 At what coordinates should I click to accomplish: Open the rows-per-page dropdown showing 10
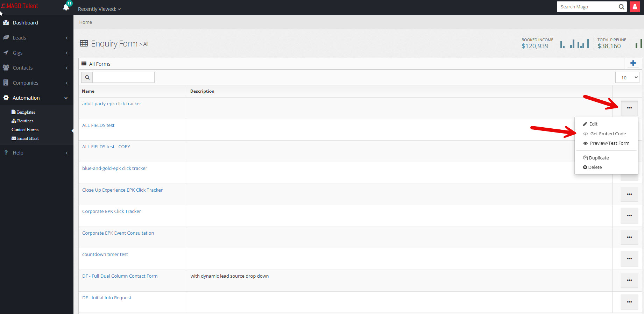point(627,78)
